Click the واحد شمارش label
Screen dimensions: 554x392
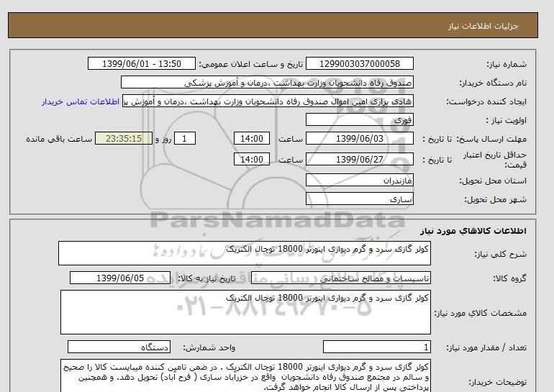click(209, 347)
